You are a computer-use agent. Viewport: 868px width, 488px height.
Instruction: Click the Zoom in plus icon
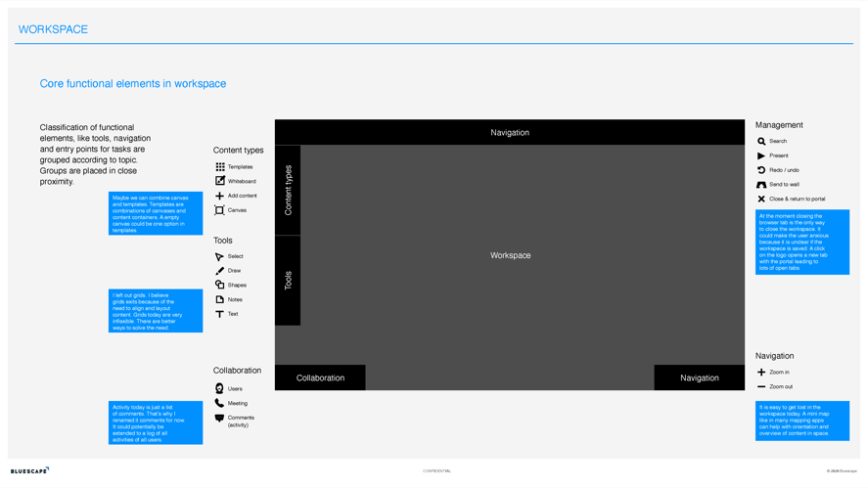[761, 372]
